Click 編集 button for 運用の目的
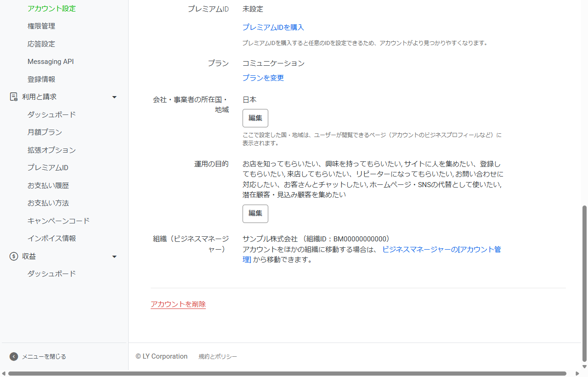Image resolution: width=588 pixels, height=377 pixels. click(255, 214)
